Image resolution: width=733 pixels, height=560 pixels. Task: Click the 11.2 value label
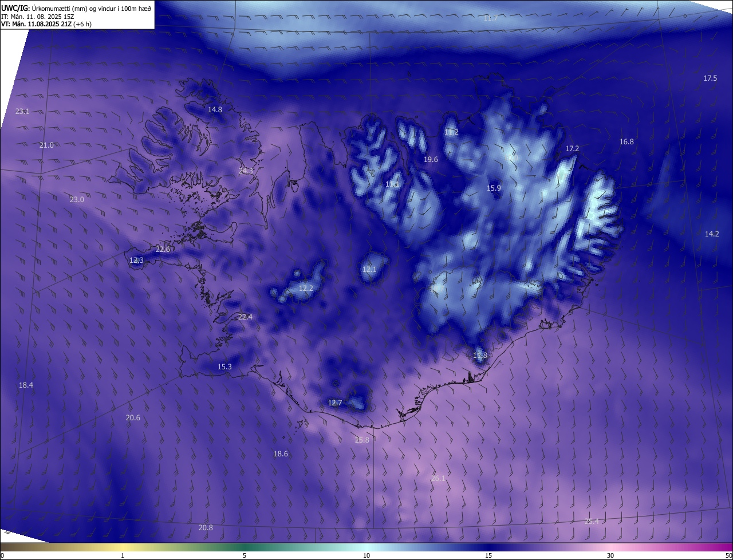451,132
